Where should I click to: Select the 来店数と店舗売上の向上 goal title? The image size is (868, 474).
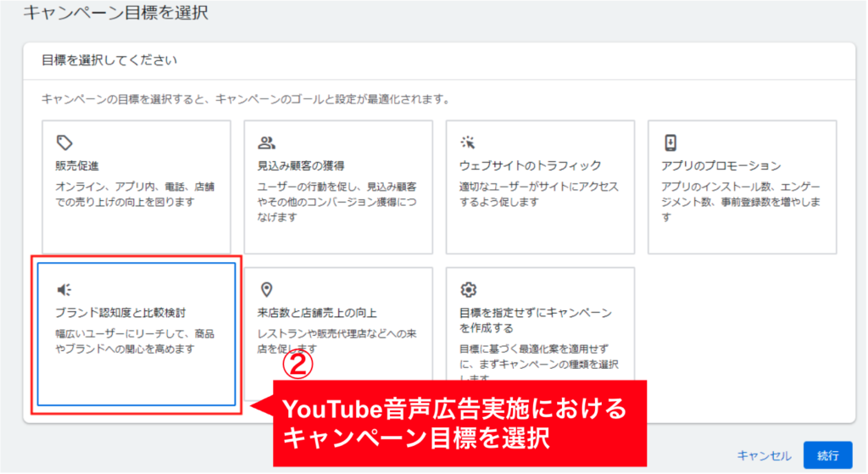[x=316, y=313]
